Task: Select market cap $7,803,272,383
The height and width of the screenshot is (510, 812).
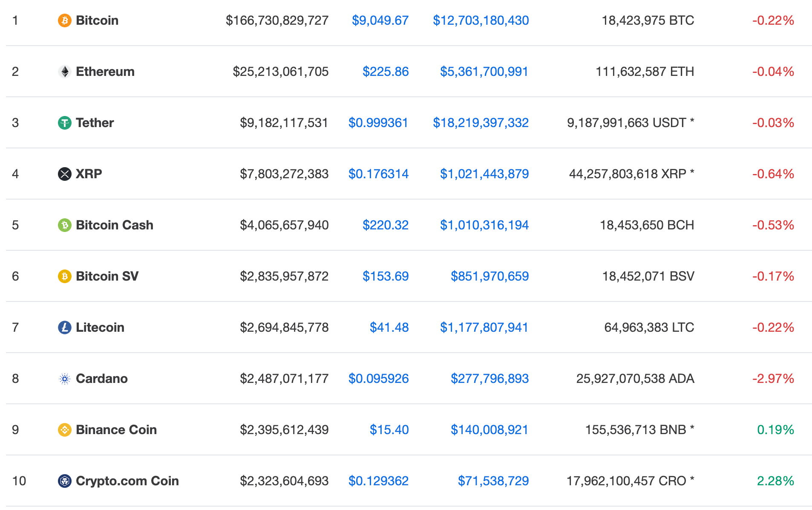Action: pyautogui.click(x=284, y=174)
